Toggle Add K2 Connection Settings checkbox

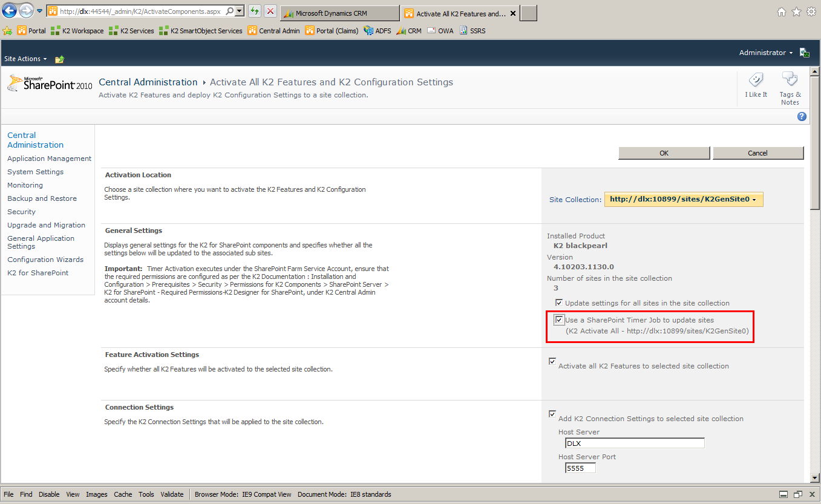click(x=552, y=414)
